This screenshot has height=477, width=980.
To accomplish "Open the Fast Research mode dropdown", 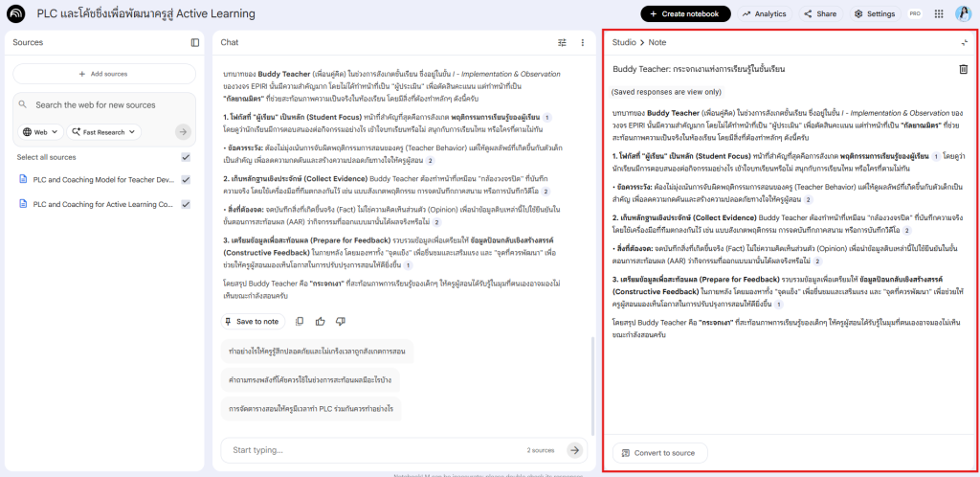I will (105, 132).
